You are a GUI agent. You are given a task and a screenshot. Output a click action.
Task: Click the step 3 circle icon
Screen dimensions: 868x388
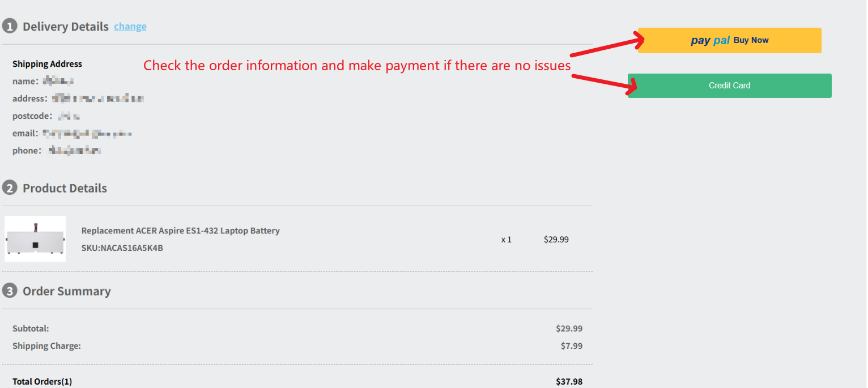(10, 291)
